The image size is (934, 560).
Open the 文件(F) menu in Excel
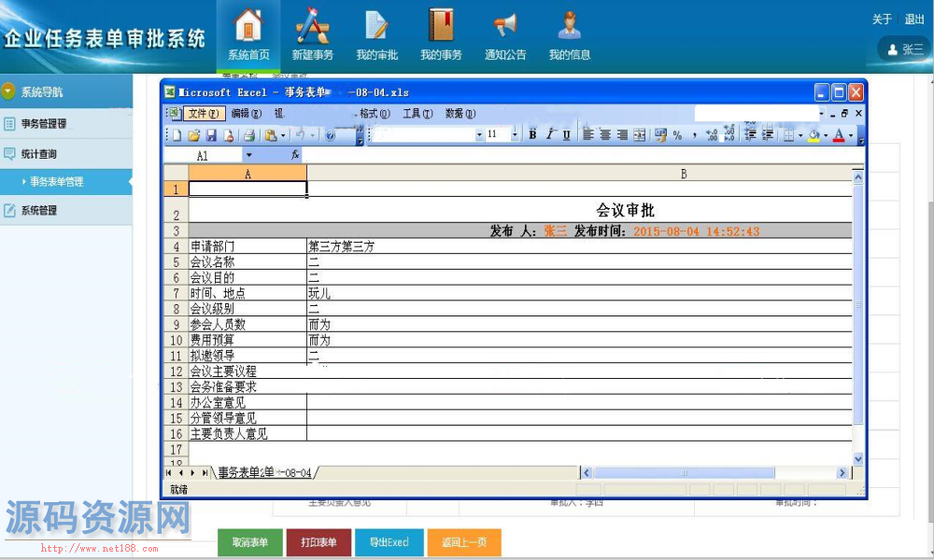pyautogui.click(x=204, y=113)
